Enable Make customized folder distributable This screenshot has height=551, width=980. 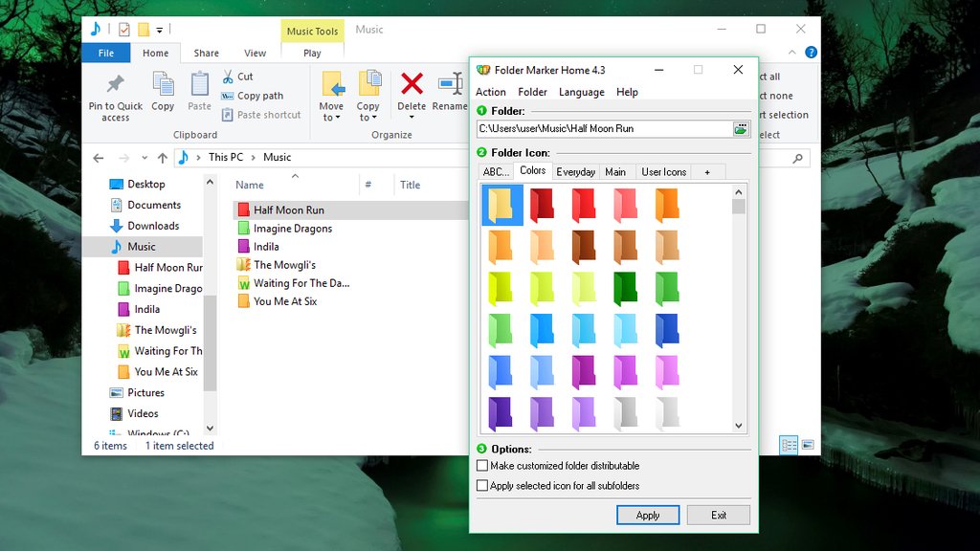[482, 466]
